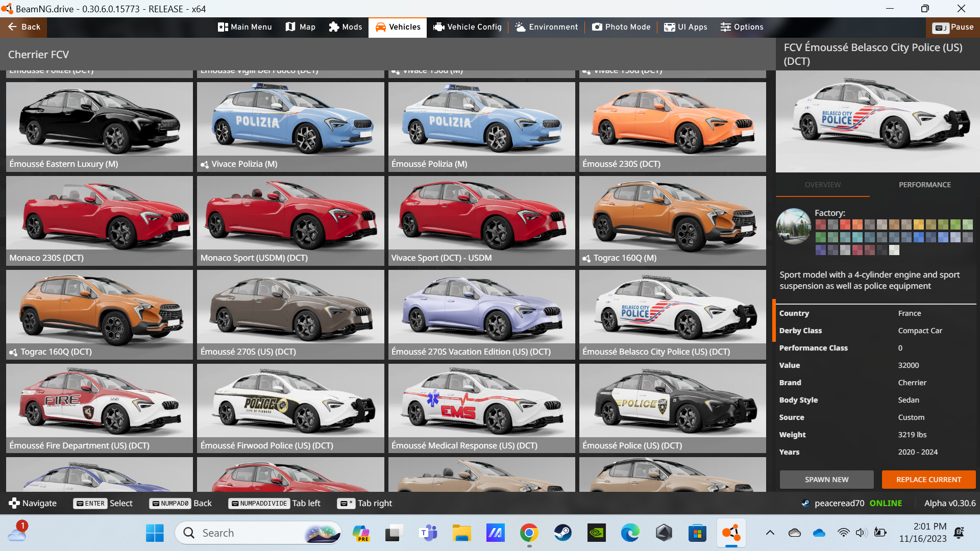Select the Vivace Polizia (M) vehicle
Screen dimensions: 980x551
coord(290,127)
